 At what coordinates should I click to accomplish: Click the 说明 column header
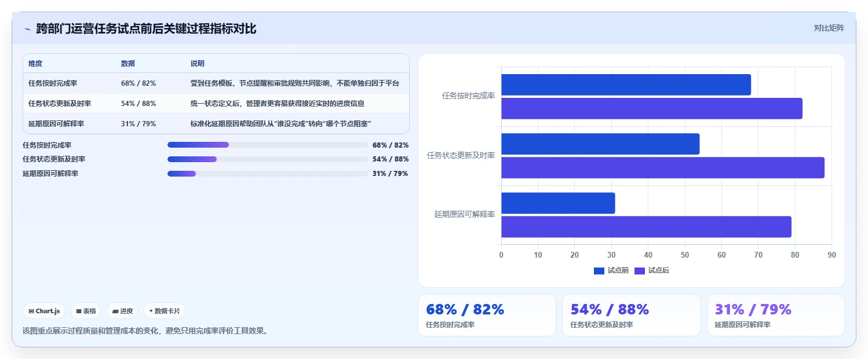[198, 64]
